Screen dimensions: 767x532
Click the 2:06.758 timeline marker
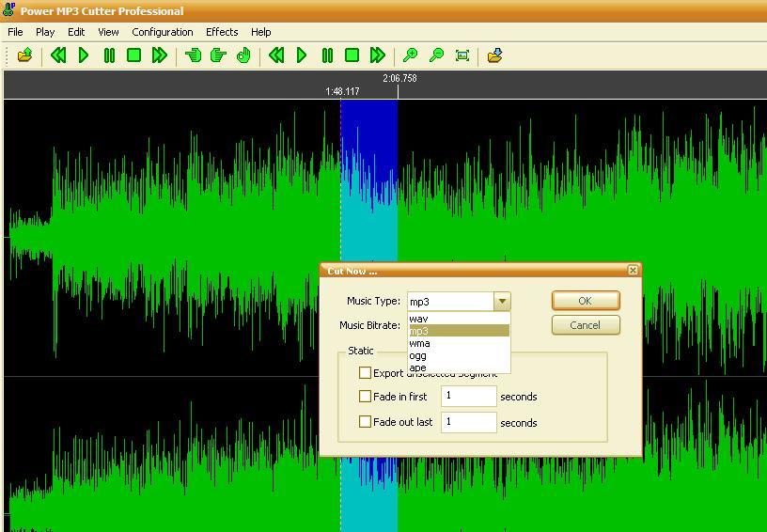point(399,80)
